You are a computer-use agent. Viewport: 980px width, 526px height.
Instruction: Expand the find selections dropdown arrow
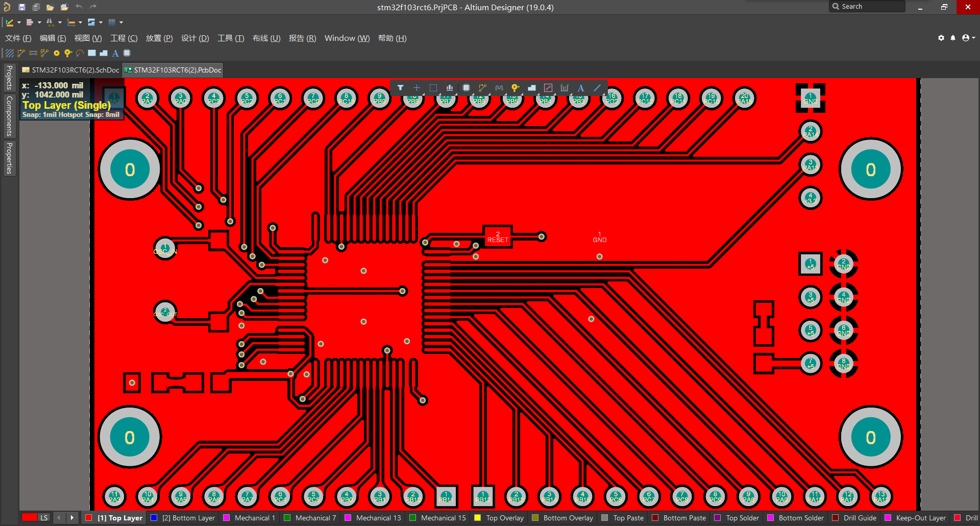click(60, 22)
